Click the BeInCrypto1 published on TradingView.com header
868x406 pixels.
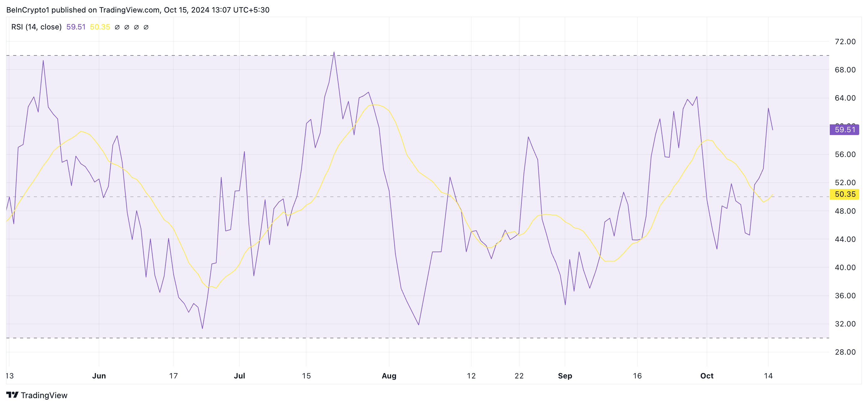click(x=138, y=10)
